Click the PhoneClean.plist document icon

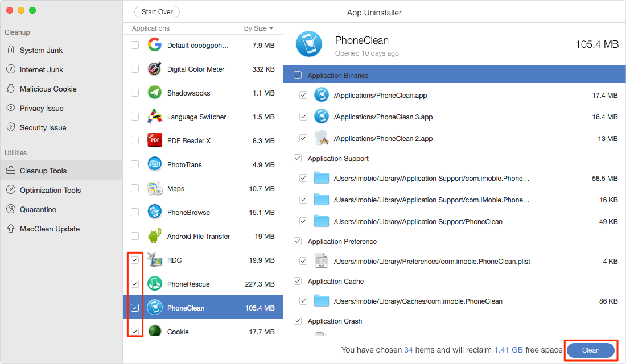point(322,260)
